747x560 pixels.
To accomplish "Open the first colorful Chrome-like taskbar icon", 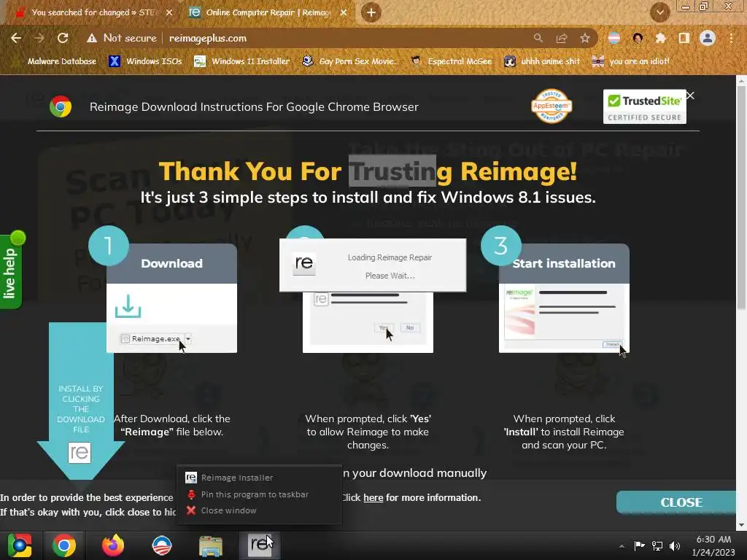I will [20, 545].
